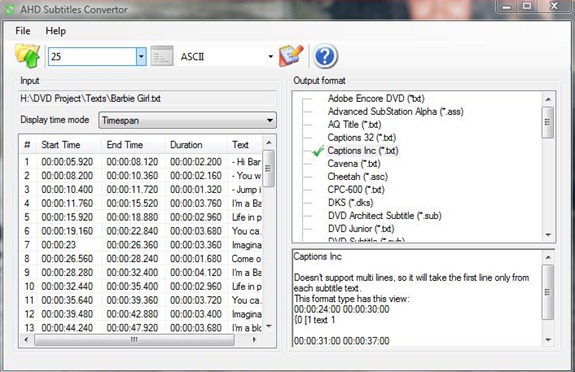This screenshot has height=372, width=575.
Task: Select Captions Inc (*.txt) format
Action: [x=363, y=151]
